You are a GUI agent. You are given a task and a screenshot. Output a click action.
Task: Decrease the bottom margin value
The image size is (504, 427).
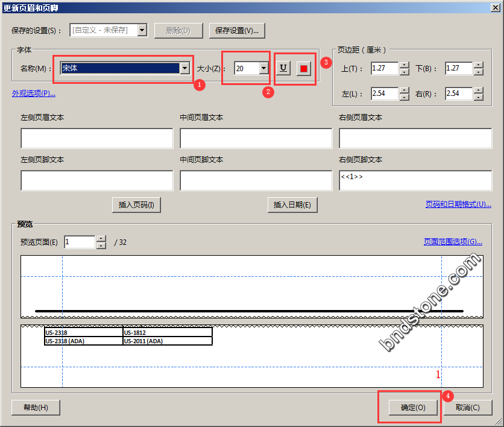coord(478,72)
